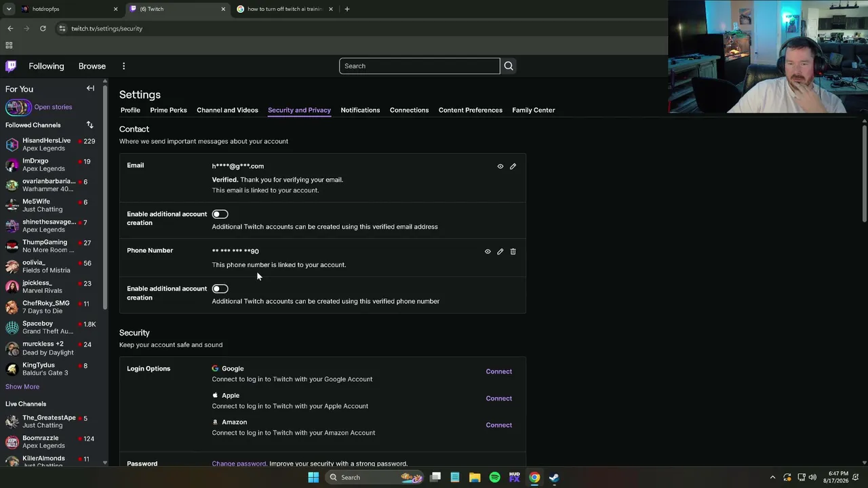Reveal the hidden email address
Image resolution: width=868 pixels, height=488 pixels.
(500, 166)
